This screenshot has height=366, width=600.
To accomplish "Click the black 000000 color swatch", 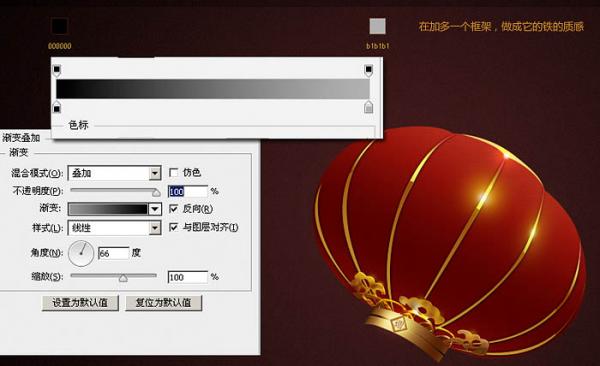I will pyautogui.click(x=60, y=26).
